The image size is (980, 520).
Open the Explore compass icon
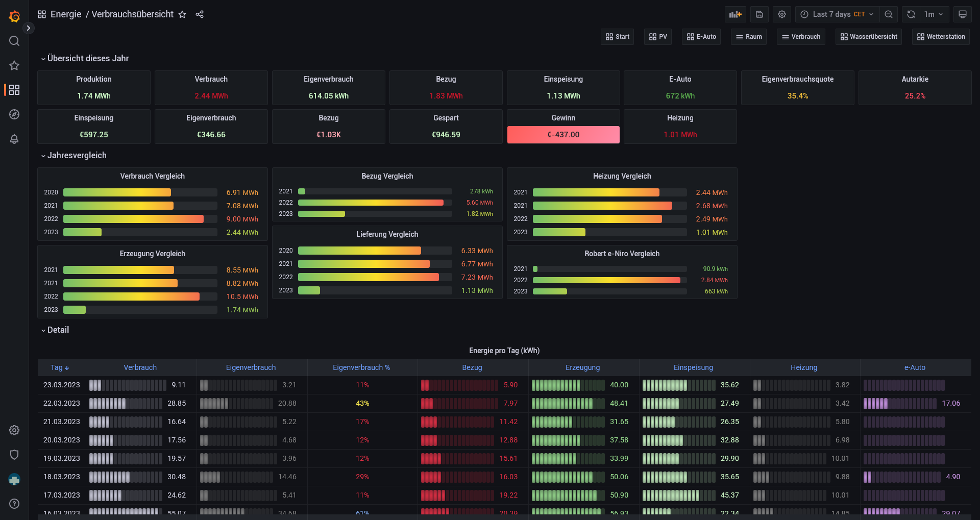(14, 114)
